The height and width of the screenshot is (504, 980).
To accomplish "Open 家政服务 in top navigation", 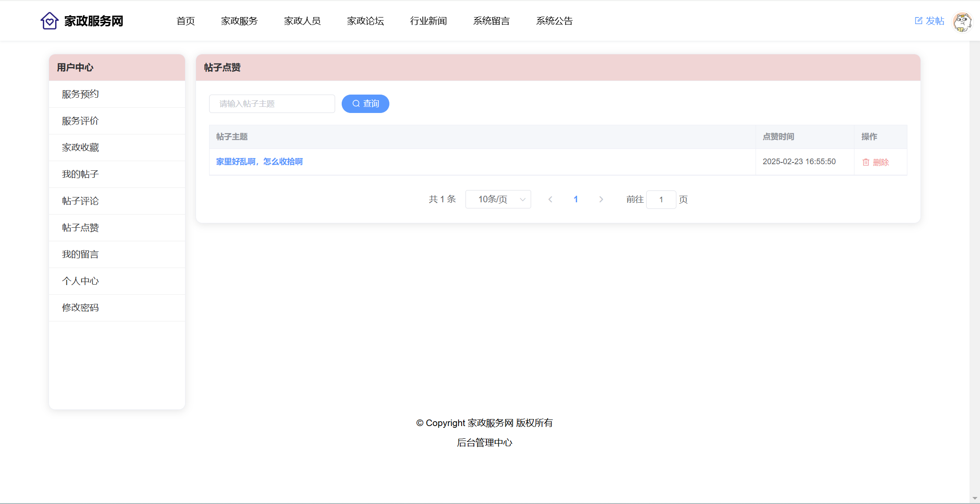I will [239, 21].
